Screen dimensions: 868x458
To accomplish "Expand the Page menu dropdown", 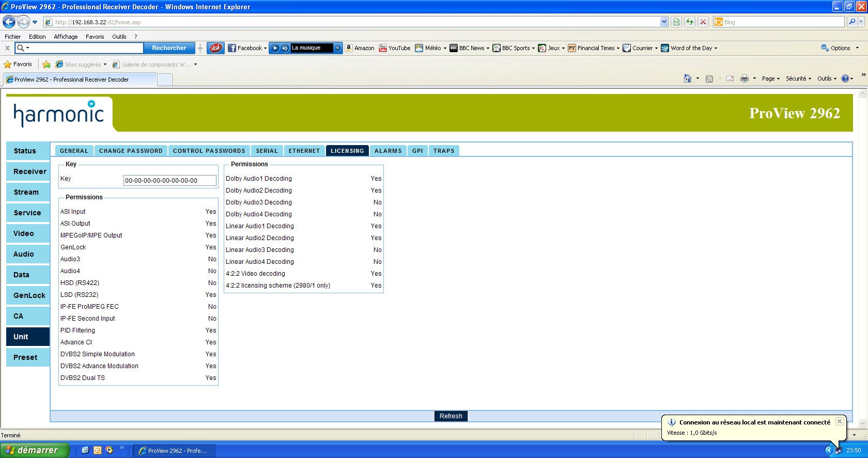I will click(770, 78).
